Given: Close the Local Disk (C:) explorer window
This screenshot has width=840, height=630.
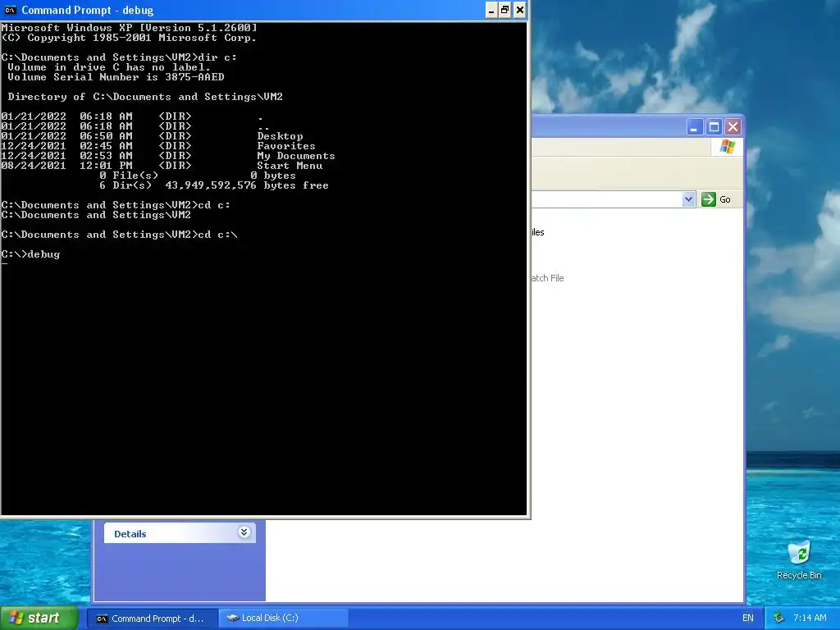Looking at the screenshot, I should click(733, 127).
